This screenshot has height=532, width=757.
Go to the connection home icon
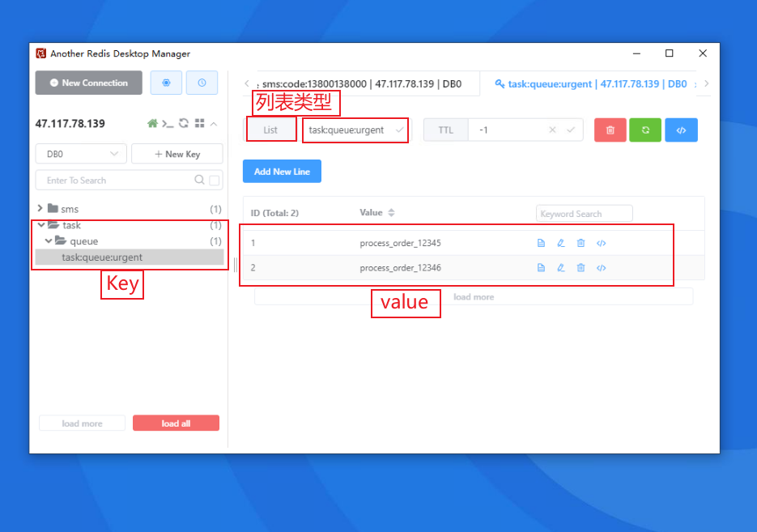pyautogui.click(x=152, y=124)
